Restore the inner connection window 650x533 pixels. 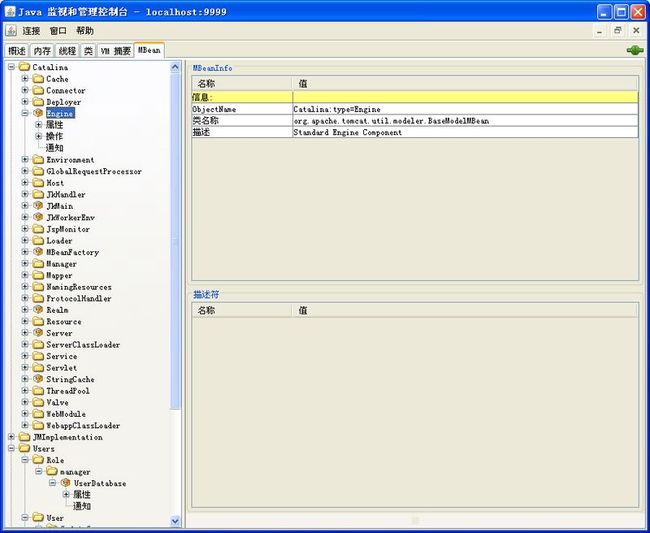(x=618, y=31)
